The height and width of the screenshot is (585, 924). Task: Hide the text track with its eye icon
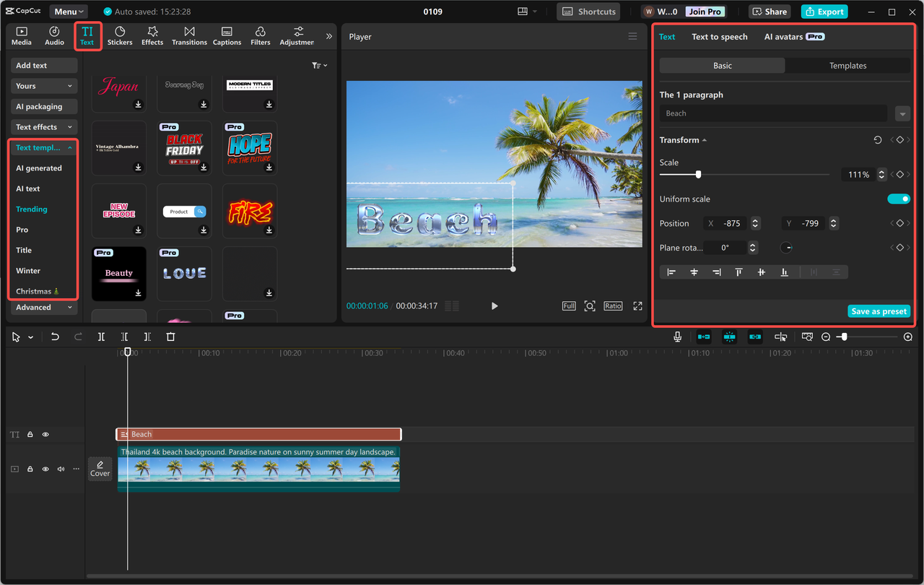(x=45, y=434)
